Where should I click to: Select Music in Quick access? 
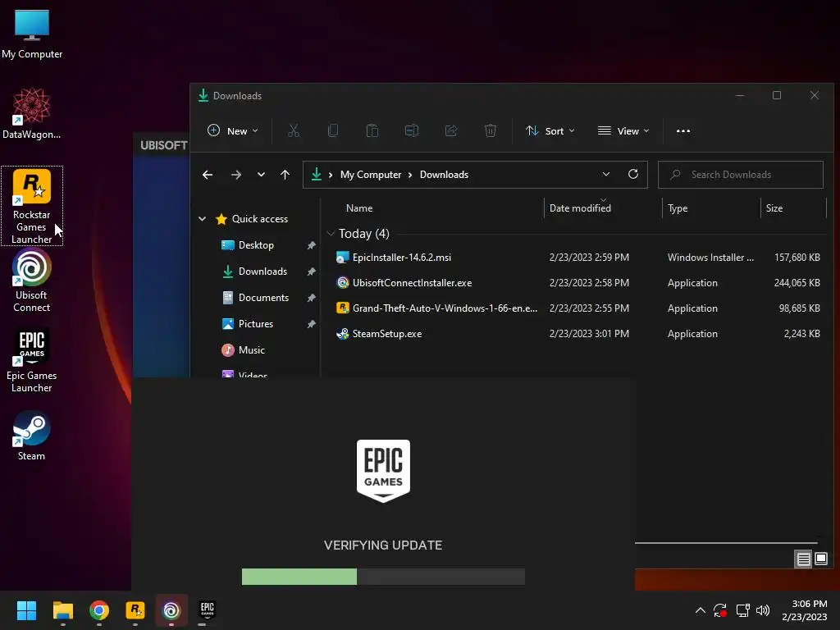click(x=251, y=349)
